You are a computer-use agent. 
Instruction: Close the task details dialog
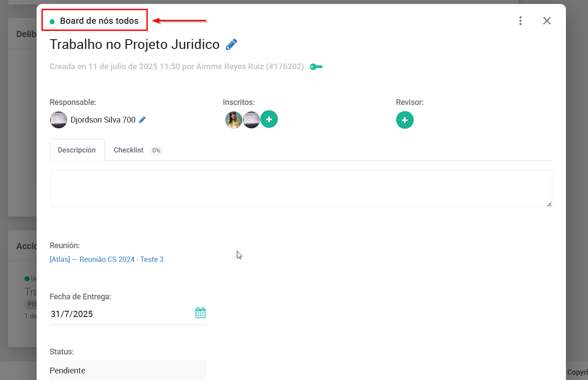(x=547, y=21)
